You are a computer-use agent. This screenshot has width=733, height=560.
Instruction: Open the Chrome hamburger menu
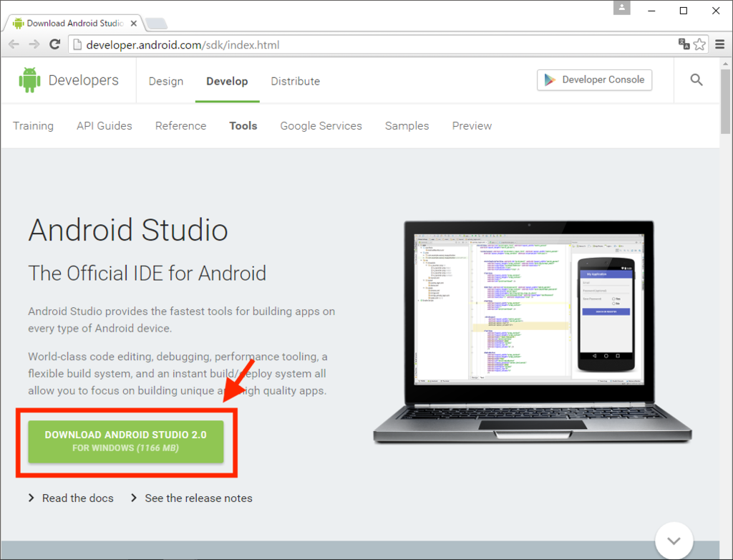click(x=720, y=44)
